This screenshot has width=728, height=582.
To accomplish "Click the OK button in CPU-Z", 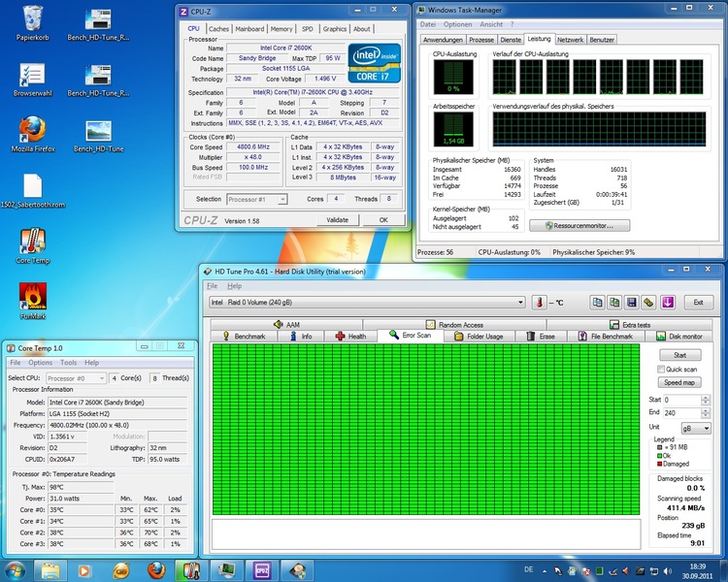I will (x=383, y=220).
